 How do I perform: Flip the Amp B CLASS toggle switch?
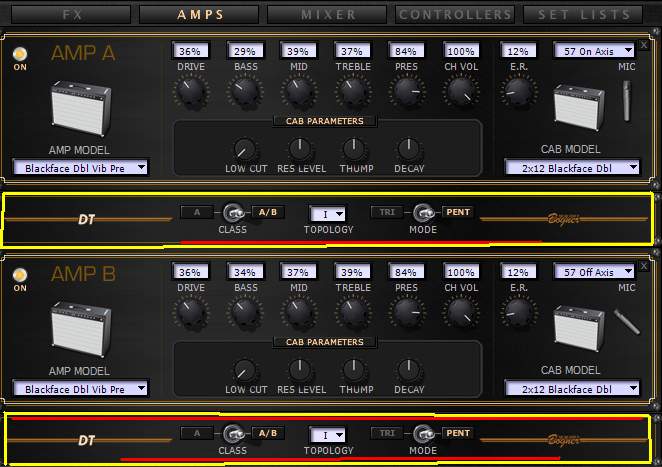tap(233, 433)
